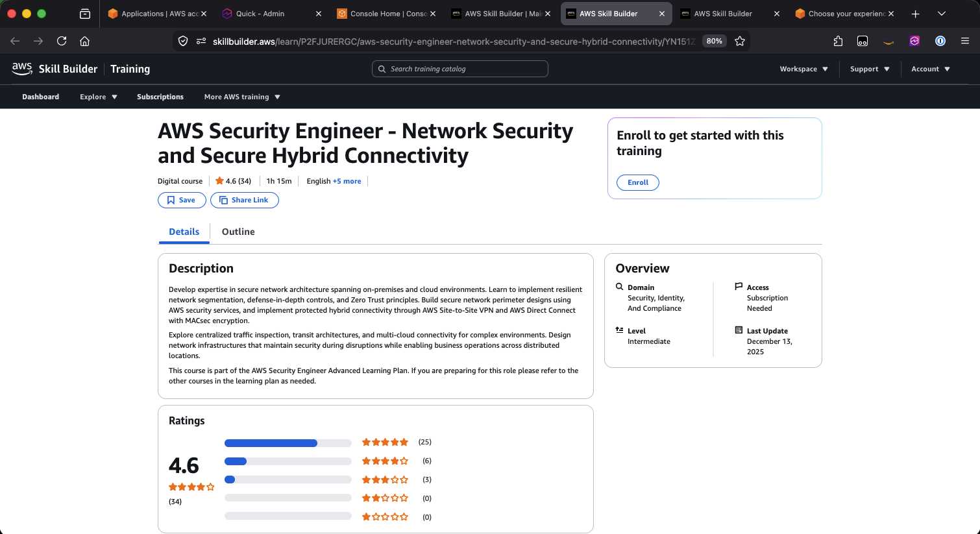Focus the Search training catalog field
Viewport: 980px width, 534px height.
460,69
